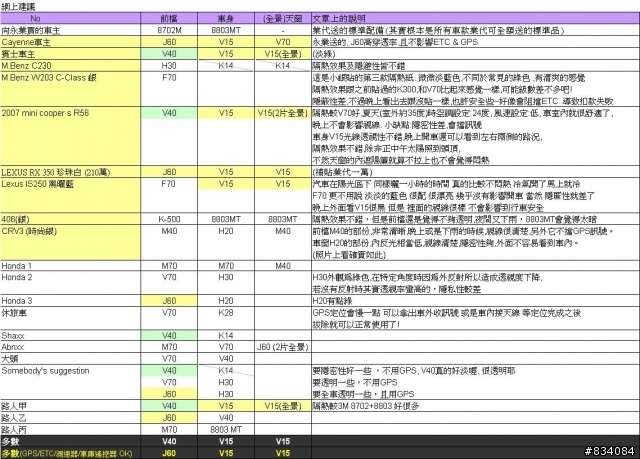This screenshot has height=459, width=640.
Task: Click the J60 cell in LEXUS RX 350 row
Action: click(169, 172)
